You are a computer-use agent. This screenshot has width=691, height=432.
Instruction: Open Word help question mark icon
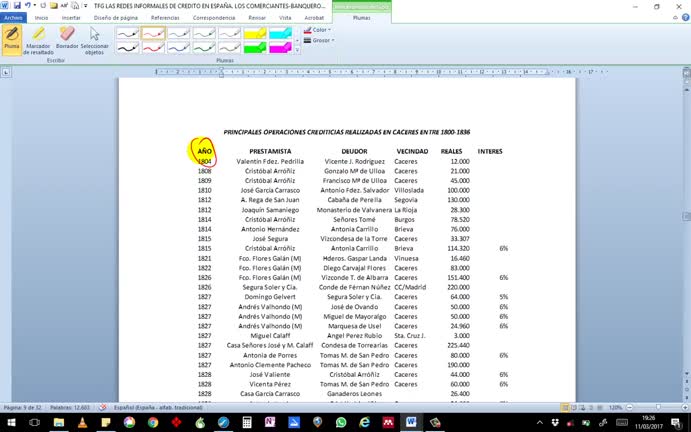tap(686, 18)
